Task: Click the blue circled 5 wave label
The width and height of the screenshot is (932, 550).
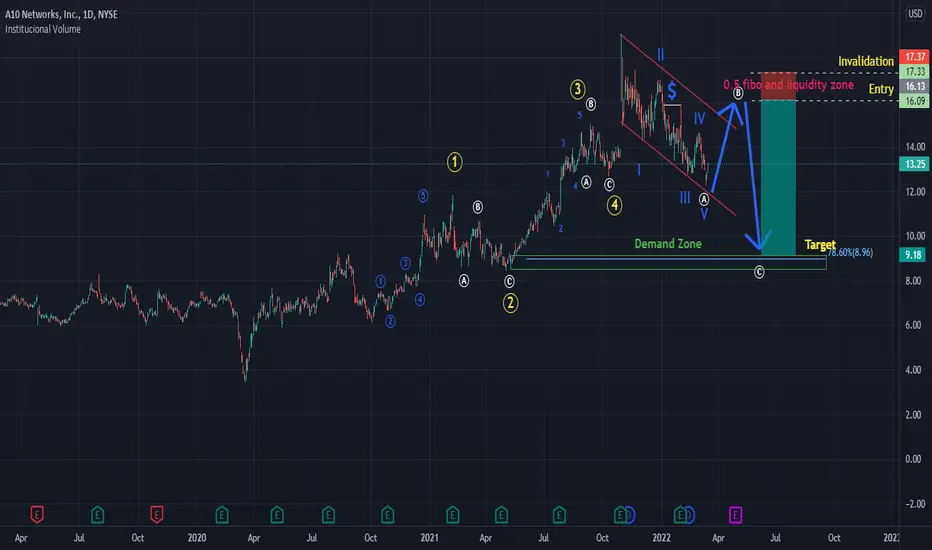Action: [x=423, y=196]
